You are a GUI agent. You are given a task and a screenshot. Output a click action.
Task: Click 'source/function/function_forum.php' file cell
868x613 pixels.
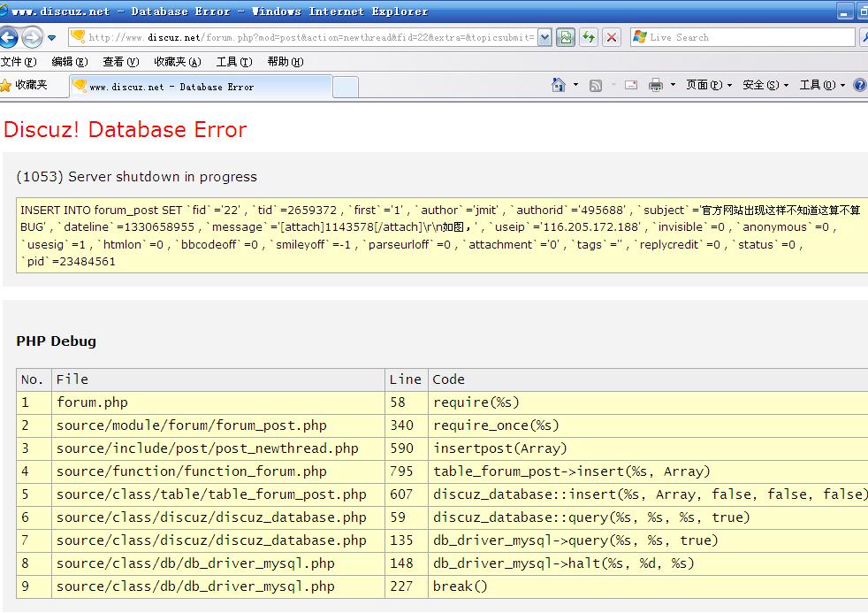pos(218,471)
